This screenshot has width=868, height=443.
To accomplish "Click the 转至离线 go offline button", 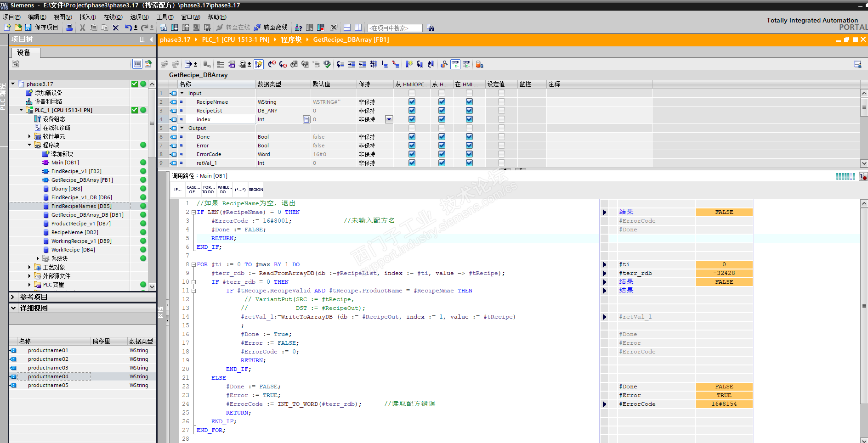I will tap(271, 28).
